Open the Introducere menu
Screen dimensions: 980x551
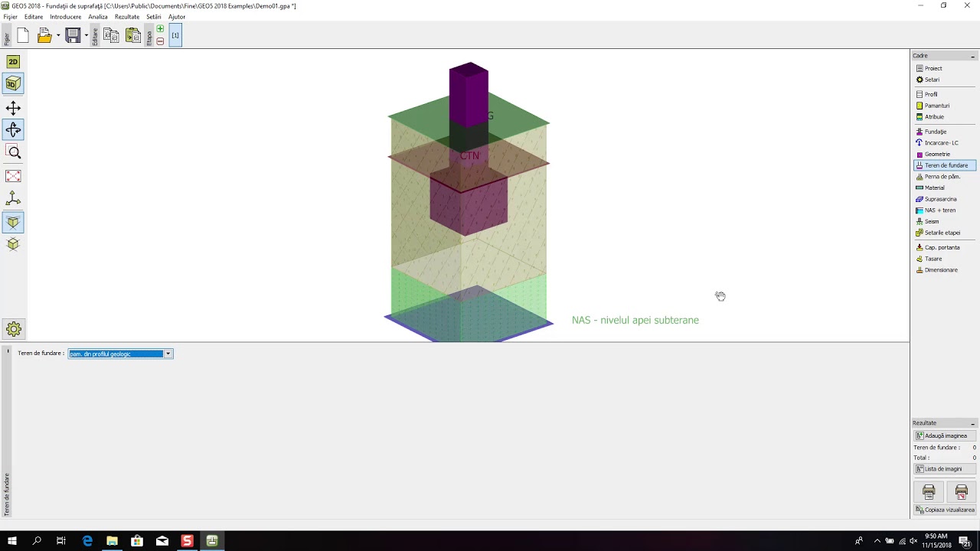point(66,17)
